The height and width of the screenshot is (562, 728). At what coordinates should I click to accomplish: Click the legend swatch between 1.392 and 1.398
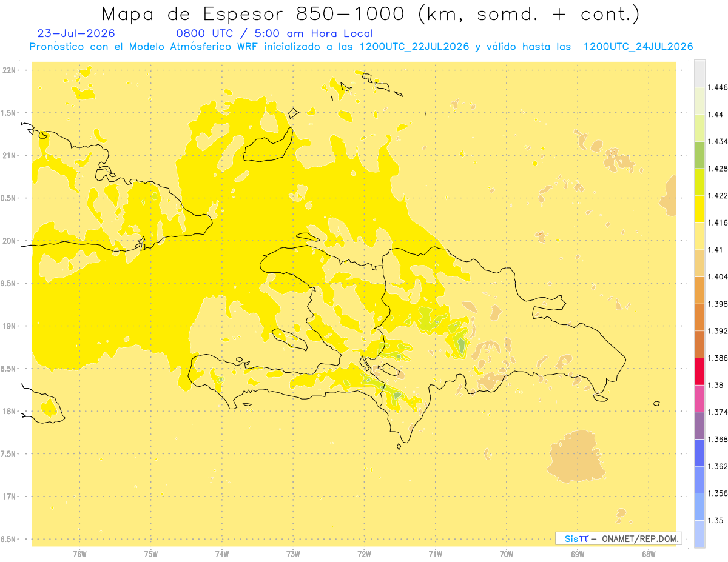(x=699, y=318)
